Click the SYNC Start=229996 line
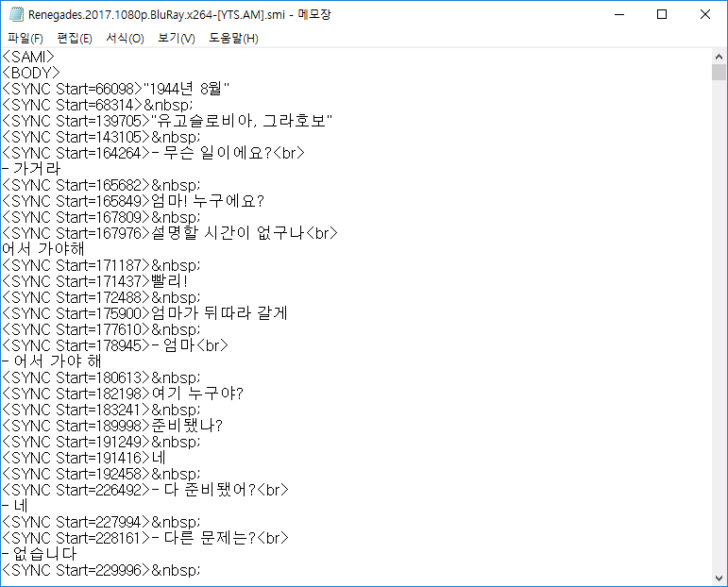 pyautogui.click(x=101, y=570)
